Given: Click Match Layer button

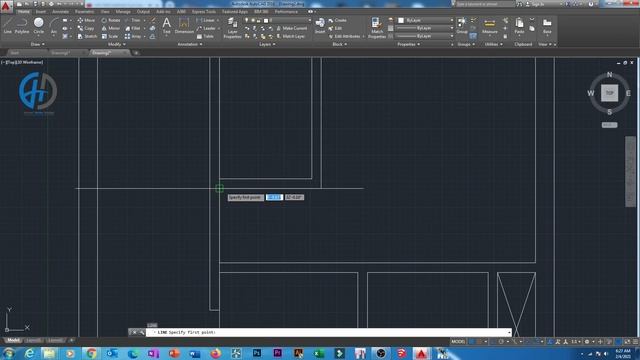Looking at the screenshot, I should tap(291, 36).
